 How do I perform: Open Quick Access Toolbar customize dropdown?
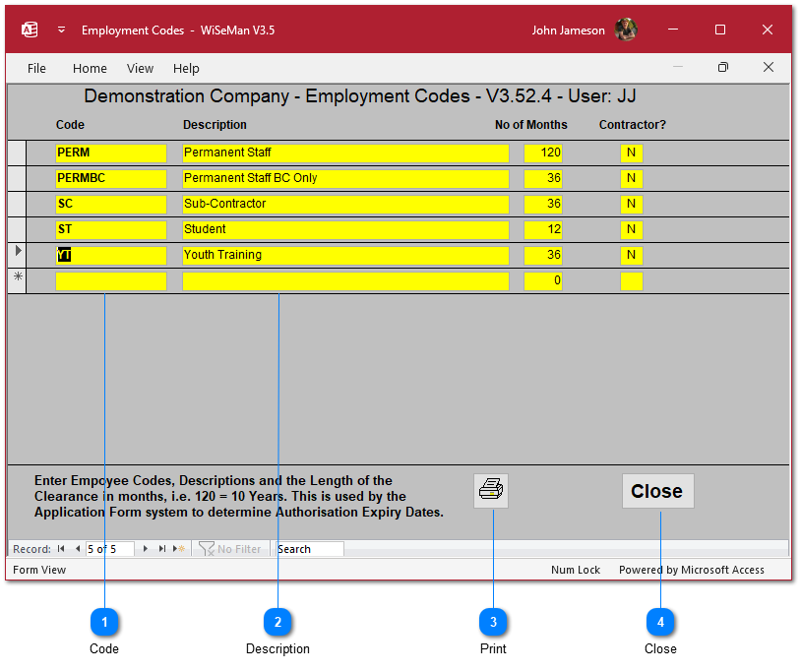61,31
